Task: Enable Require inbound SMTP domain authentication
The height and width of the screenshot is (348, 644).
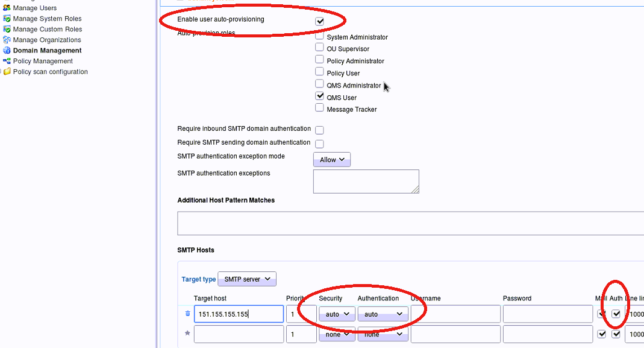Action: click(x=320, y=130)
